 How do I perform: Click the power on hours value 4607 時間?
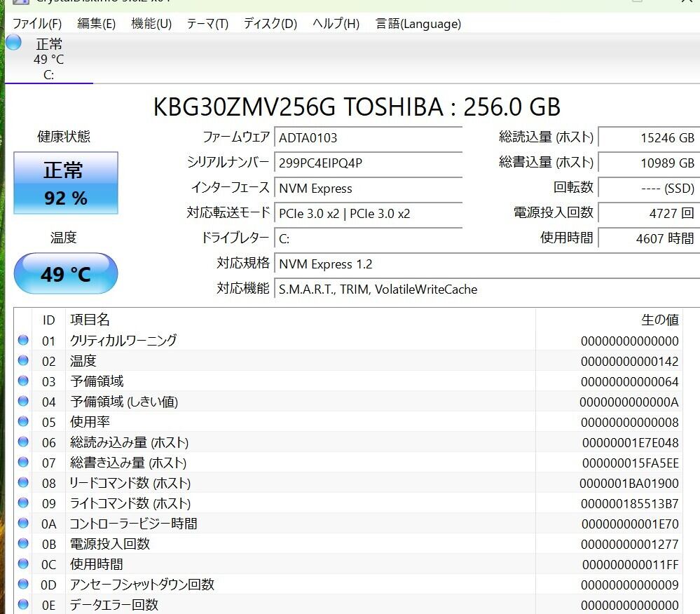(649, 239)
